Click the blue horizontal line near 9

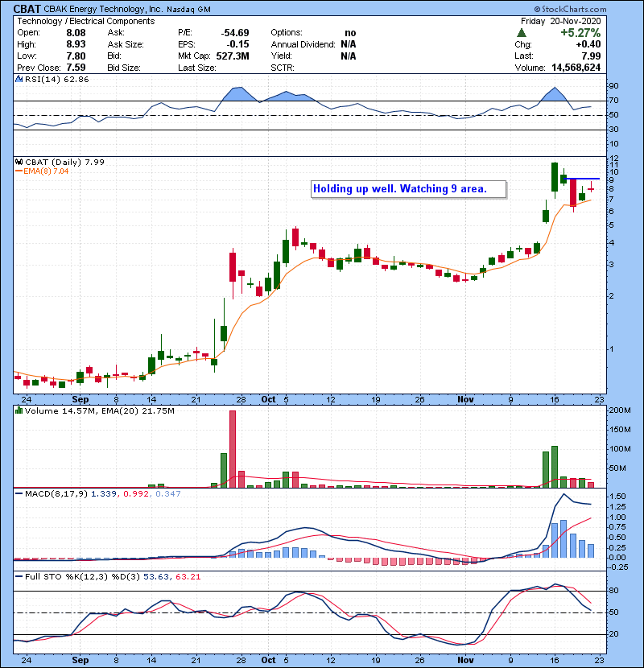(582, 179)
